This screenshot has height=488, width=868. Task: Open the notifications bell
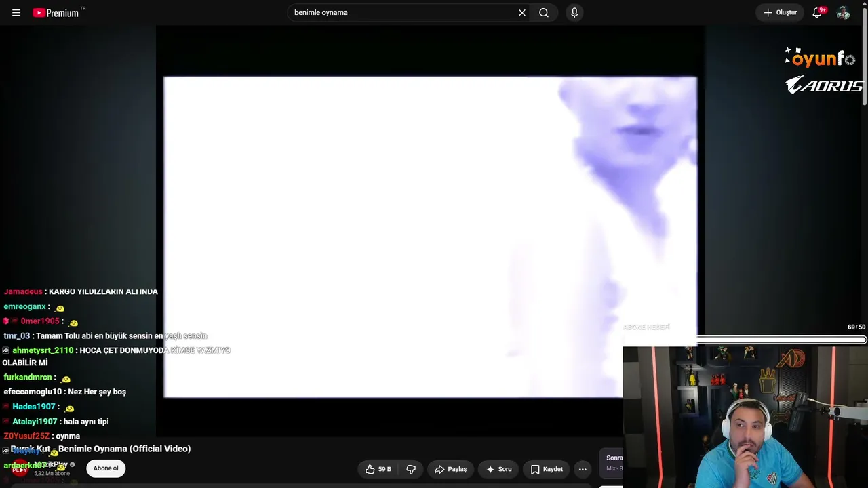click(x=817, y=13)
